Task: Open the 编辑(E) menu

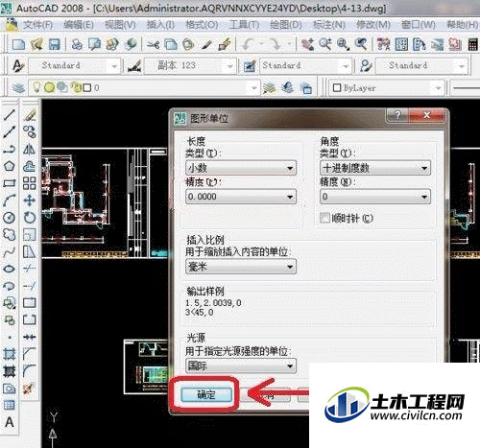Action: (x=79, y=25)
